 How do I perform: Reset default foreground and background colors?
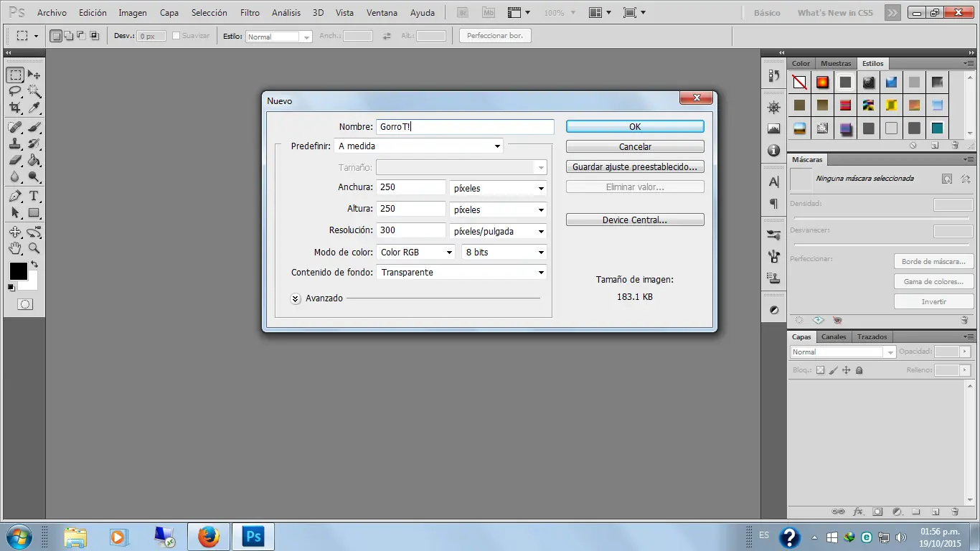point(11,288)
